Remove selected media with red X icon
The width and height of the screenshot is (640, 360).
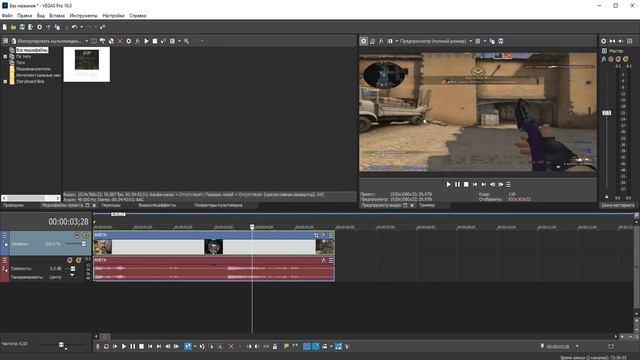(x=120, y=41)
